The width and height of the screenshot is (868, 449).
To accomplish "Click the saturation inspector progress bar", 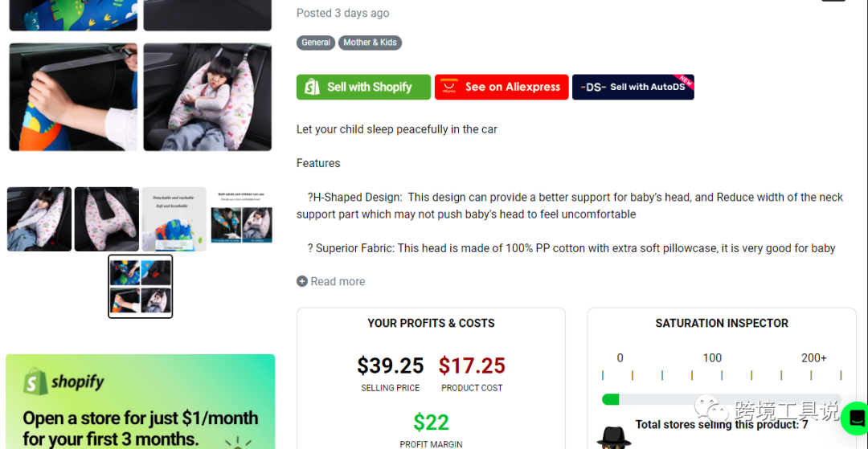I will pyautogui.click(x=721, y=399).
